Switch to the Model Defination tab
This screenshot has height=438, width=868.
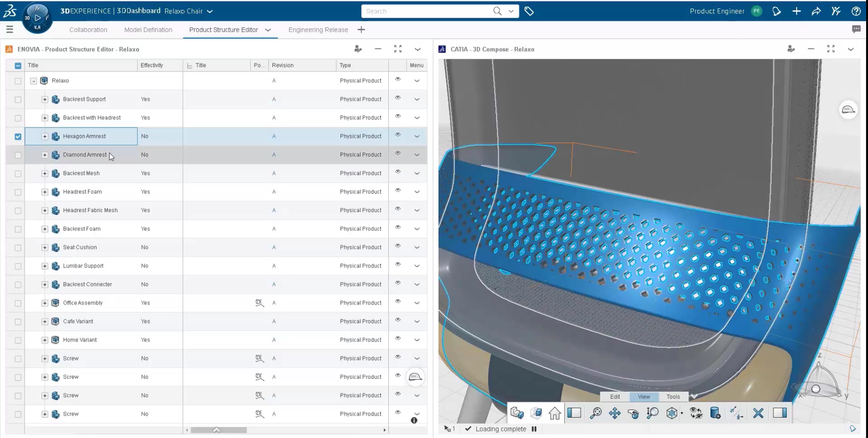pyautogui.click(x=148, y=30)
